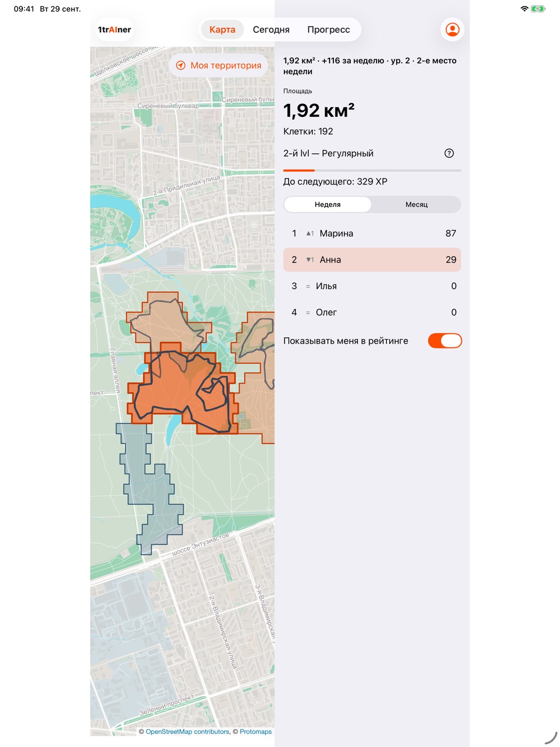The image size is (560, 747).
Task: Click Анна's rank-down arrow icon
Action: pyautogui.click(x=310, y=260)
